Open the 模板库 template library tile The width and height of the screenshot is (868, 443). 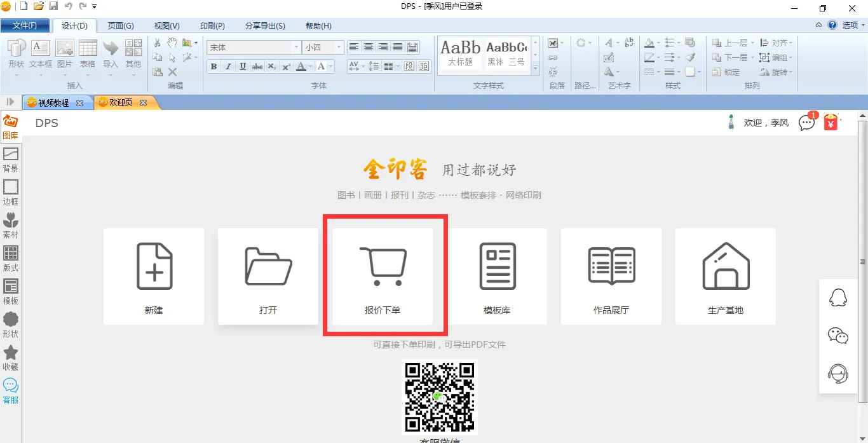pos(497,276)
